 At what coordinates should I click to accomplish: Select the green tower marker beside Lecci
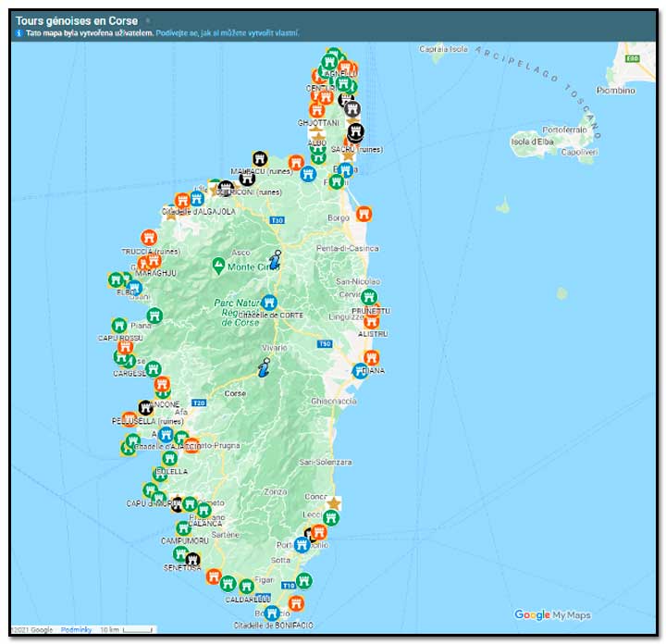pyautogui.click(x=330, y=518)
